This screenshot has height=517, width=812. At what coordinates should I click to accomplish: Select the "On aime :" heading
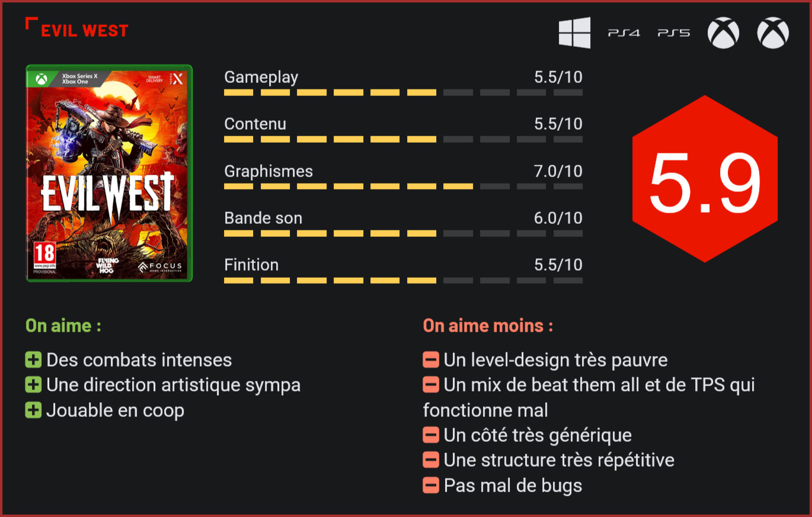pyautogui.click(x=63, y=326)
